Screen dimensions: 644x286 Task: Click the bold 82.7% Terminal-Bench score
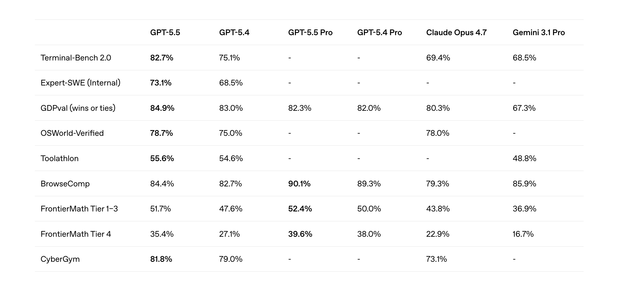[x=162, y=58]
